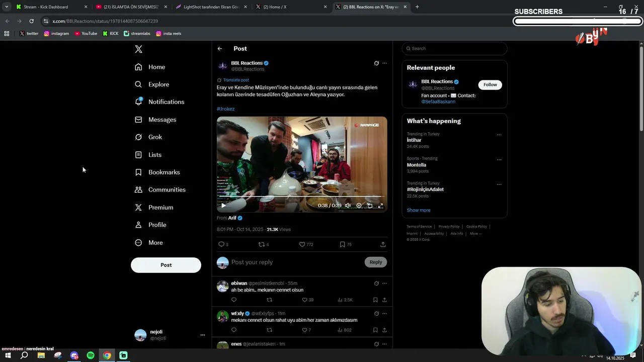
Task: Click the white Post button
Action: 166,265
